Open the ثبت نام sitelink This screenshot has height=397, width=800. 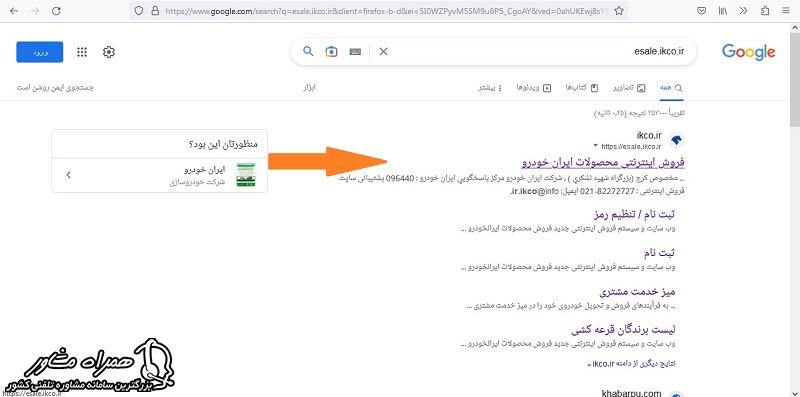click(658, 253)
